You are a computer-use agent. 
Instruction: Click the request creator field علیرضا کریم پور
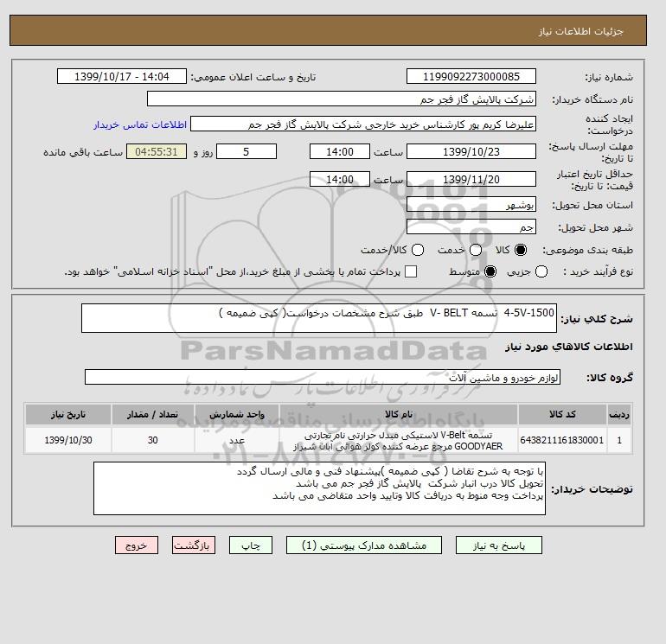(363, 124)
